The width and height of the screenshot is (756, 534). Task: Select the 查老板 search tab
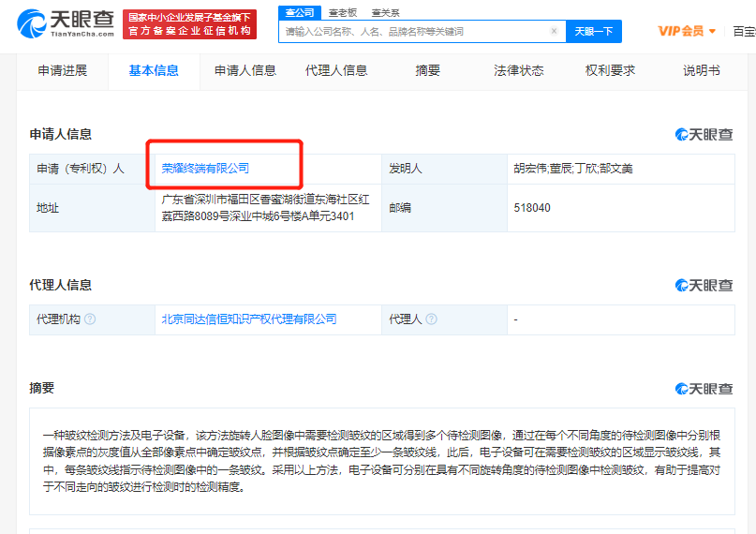[x=342, y=13]
